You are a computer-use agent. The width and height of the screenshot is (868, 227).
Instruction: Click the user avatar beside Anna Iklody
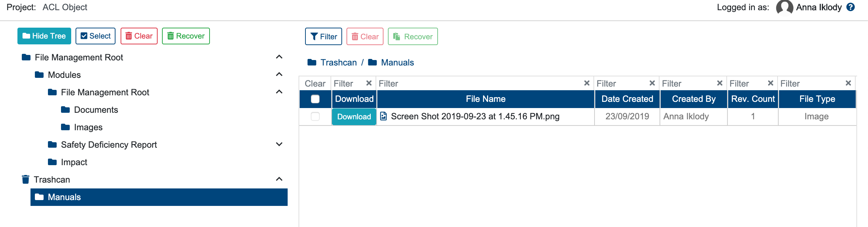click(x=784, y=8)
